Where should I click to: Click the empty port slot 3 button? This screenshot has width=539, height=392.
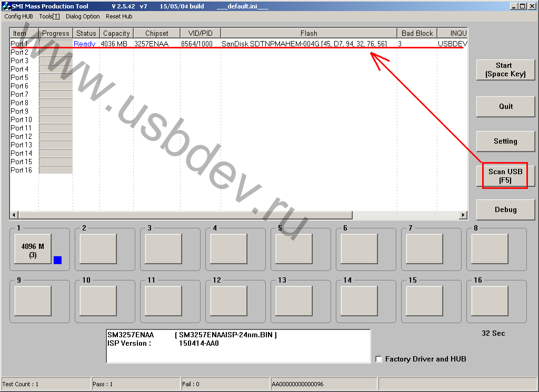pos(163,249)
